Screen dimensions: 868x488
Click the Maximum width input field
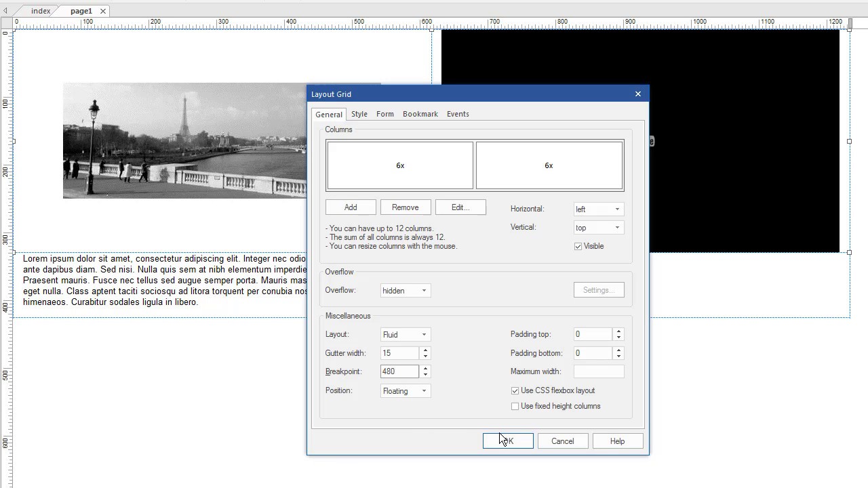tap(599, 371)
